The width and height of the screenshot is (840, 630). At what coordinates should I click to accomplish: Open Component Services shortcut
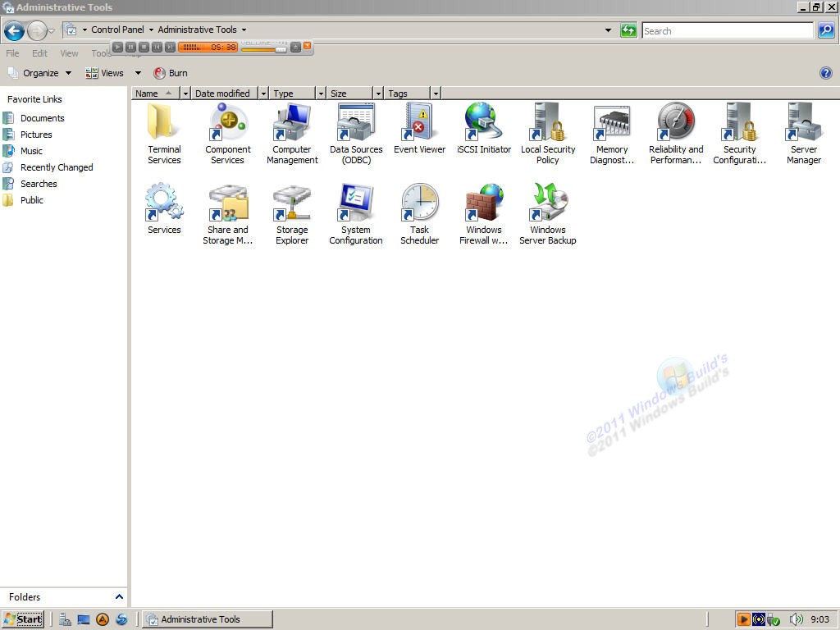[x=228, y=134]
